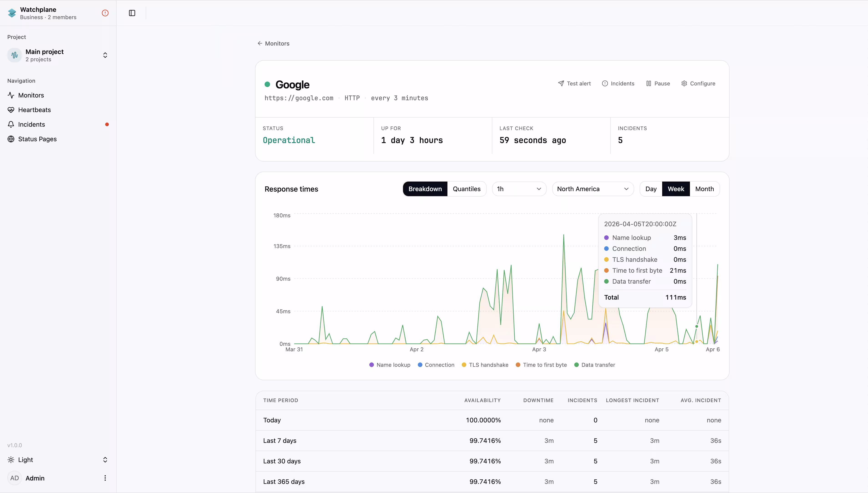Screen dimensions: 868x493
Task: Click the Availability column header
Action: click(483, 400)
